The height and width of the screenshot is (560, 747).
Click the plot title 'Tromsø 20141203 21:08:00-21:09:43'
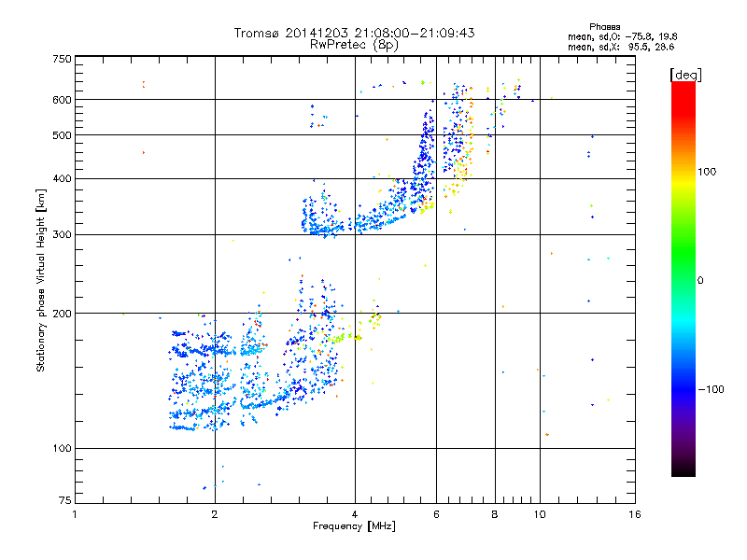pyautogui.click(x=354, y=33)
